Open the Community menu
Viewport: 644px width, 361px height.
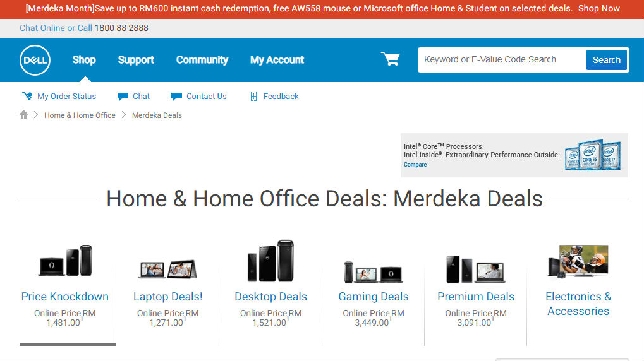pyautogui.click(x=202, y=60)
